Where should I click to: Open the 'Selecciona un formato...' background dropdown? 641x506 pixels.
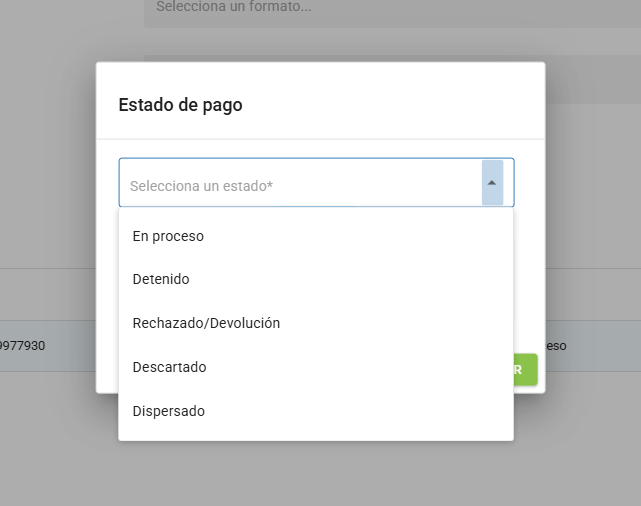coord(390,10)
